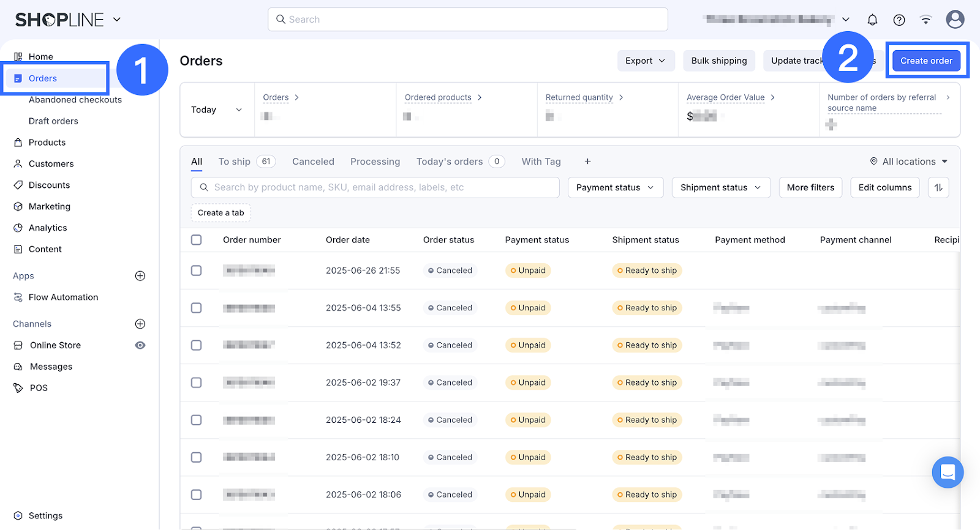
Task: Click the Create order button
Action: 925,61
